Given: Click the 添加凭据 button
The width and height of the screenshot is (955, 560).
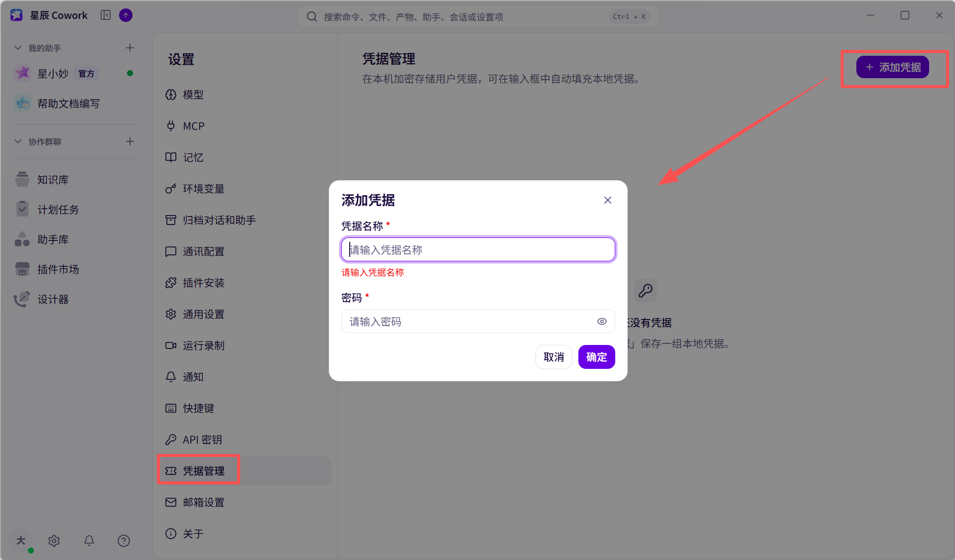Looking at the screenshot, I should (x=892, y=67).
